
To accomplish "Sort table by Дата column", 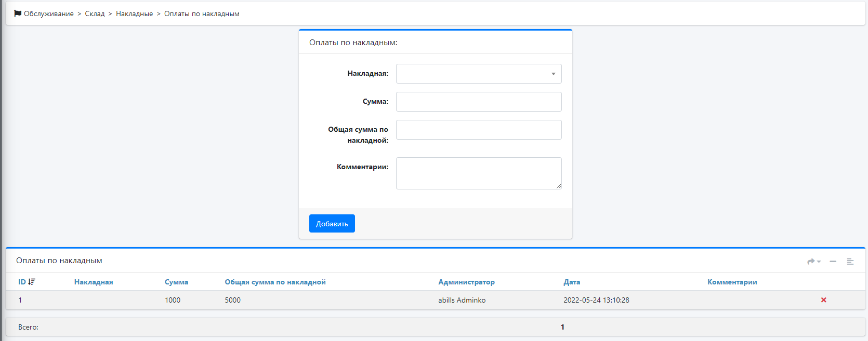I will click(572, 282).
